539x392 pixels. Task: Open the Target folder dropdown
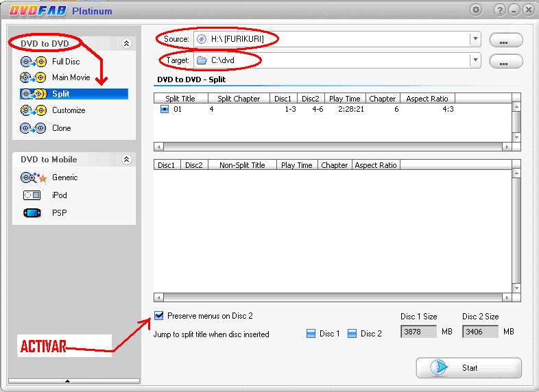click(475, 60)
